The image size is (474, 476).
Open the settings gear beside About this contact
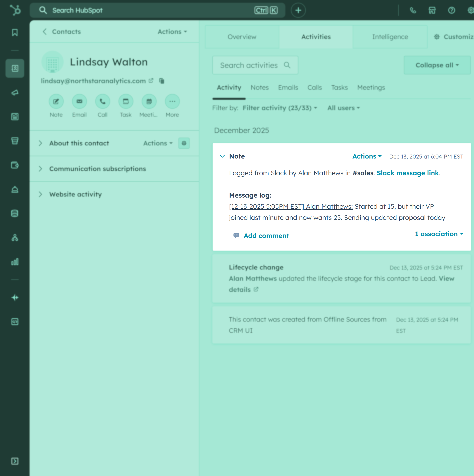184,143
